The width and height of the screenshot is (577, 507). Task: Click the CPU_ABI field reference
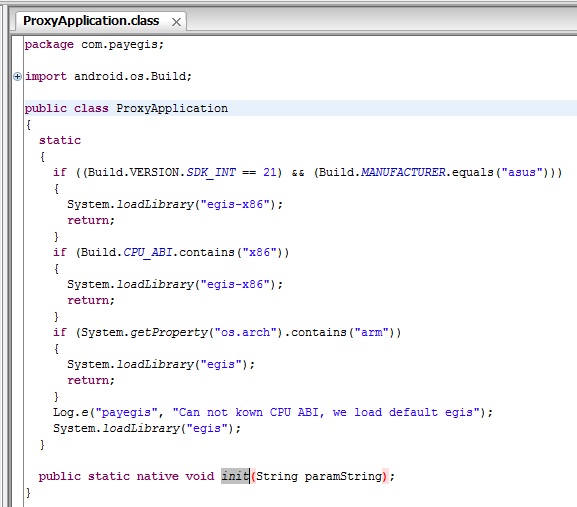point(148,252)
